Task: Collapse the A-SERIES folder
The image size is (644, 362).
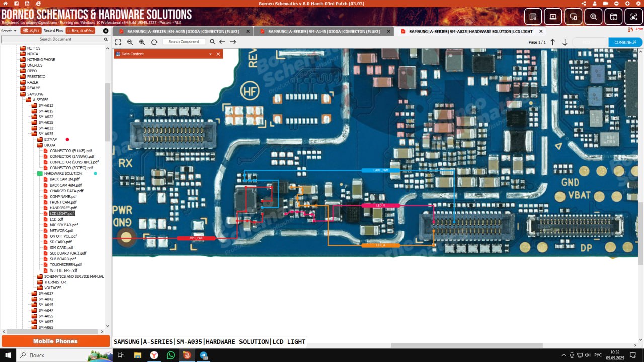Action: pyautogui.click(x=29, y=100)
